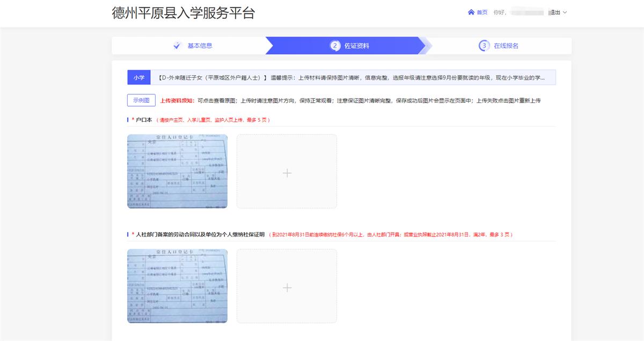
Task: Go to the 基本信息 step
Action: (200, 46)
